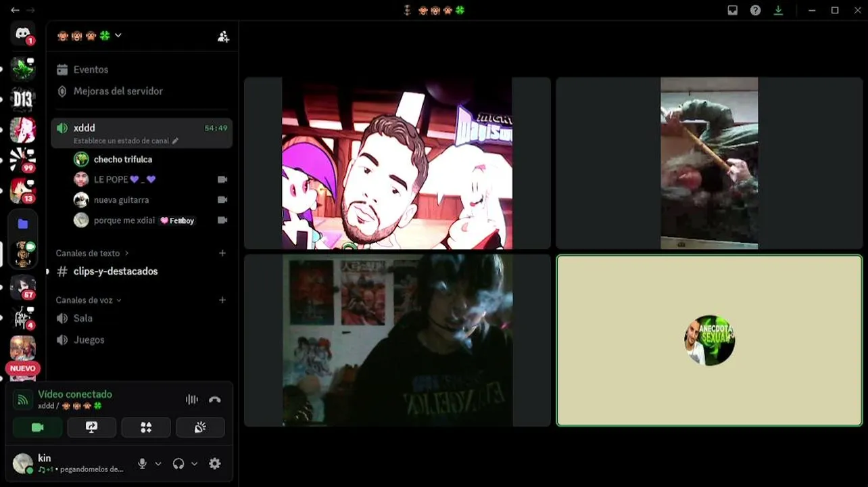Open the soundboard

(x=200, y=427)
